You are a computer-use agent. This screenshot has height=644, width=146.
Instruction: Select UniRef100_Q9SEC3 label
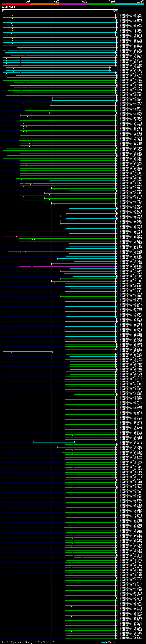click(x=131, y=70)
